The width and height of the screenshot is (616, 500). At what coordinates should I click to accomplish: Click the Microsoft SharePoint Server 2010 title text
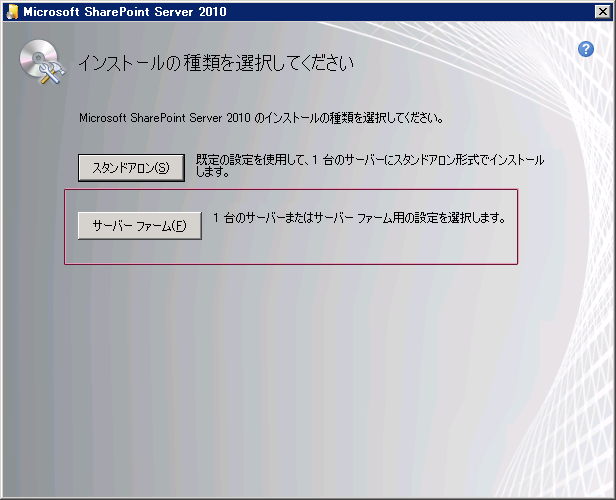click(125, 12)
